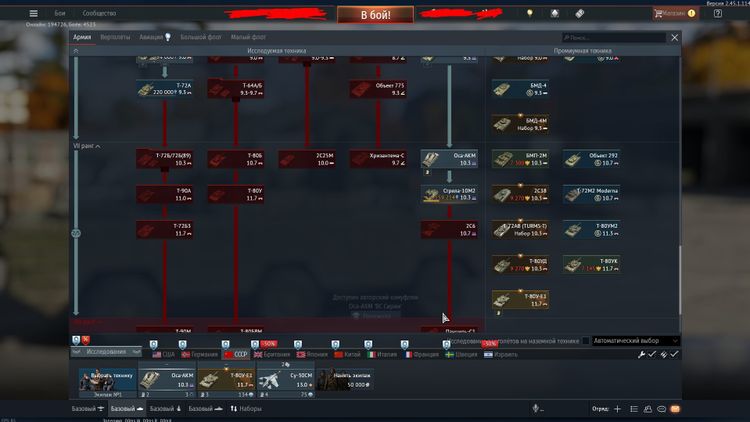The image size is (750, 422).
Task: Click the microphone voice chat icon
Action: (537, 409)
